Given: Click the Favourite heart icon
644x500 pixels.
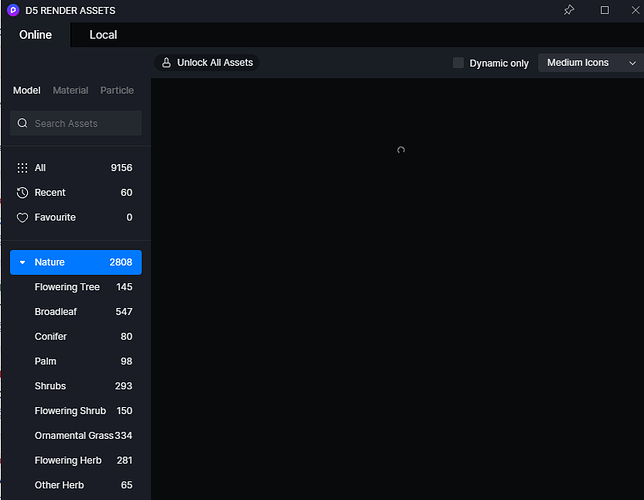Looking at the screenshot, I should (x=22, y=217).
